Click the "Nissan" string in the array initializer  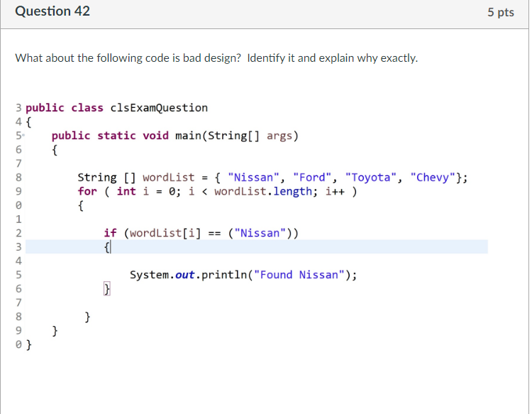pos(253,178)
